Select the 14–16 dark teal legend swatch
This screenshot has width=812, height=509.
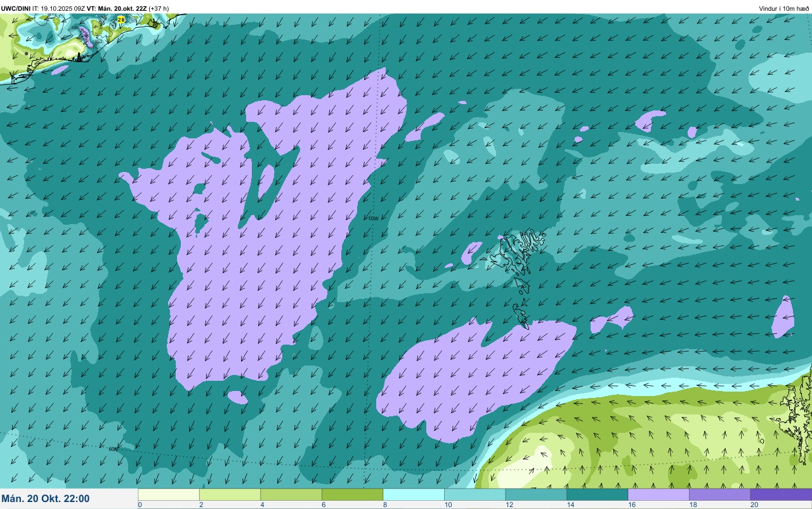[597, 494]
